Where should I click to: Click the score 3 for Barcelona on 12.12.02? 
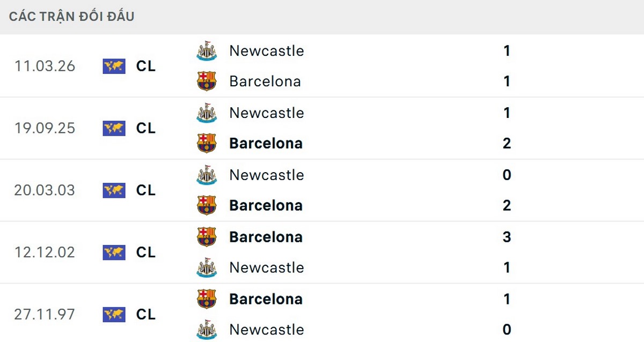point(507,236)
